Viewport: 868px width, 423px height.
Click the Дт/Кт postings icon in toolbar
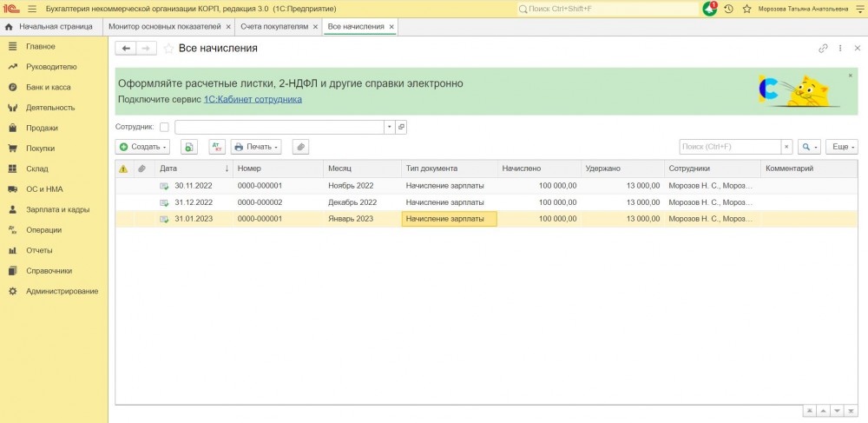point(217,147)
